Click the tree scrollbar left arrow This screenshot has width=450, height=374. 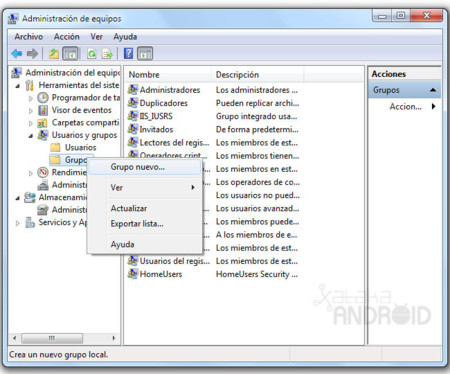[x=14, y=338]
